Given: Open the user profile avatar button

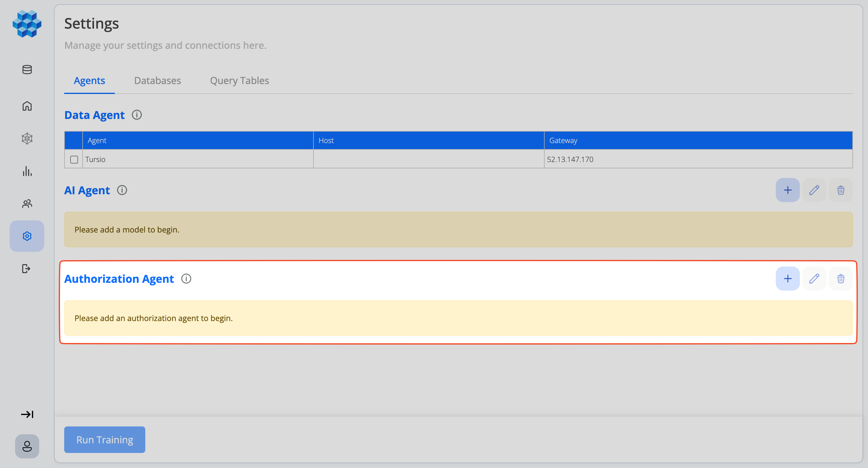Looking at the screenshot, I should point(27,446).
